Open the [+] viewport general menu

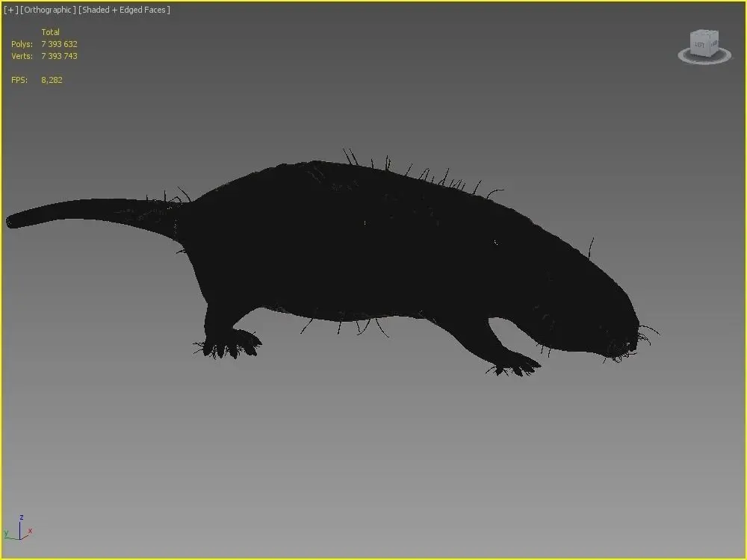(x=10, y=10)
